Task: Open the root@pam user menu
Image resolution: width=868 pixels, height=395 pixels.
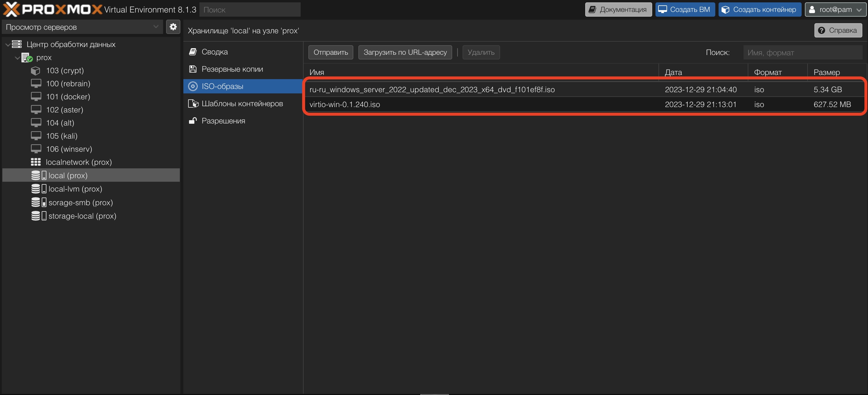Action: point(835,10)
